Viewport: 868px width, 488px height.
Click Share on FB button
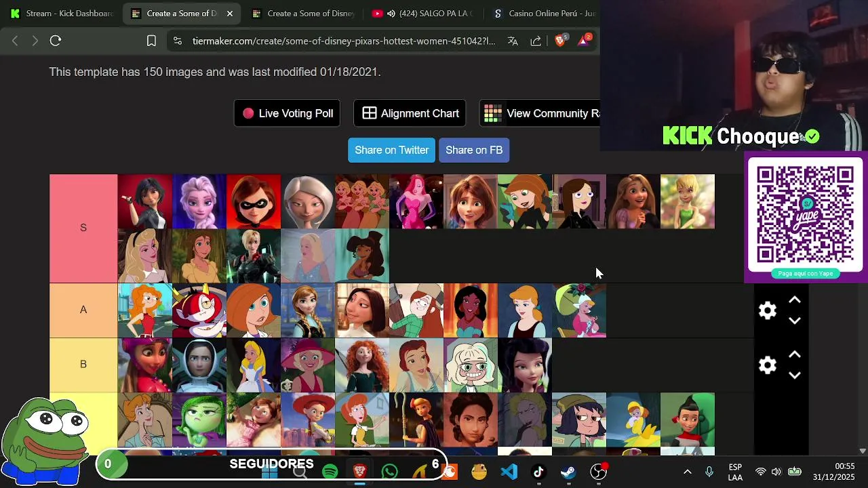coord(474,150)
